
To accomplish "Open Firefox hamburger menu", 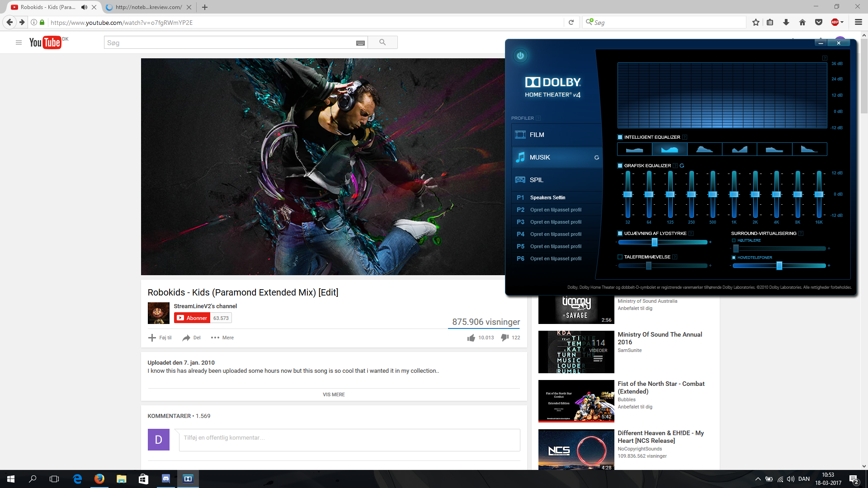I will pyautogui.click(x=859, y=22).
